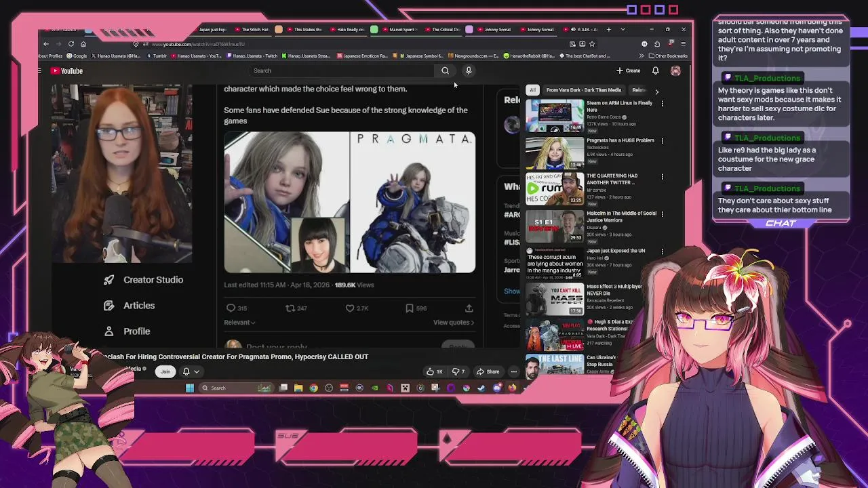Image resolution: width=868 pixels, height=488 pixels.
Task: Expand the browser tab list chevron
Action: (x=623, y=29)
